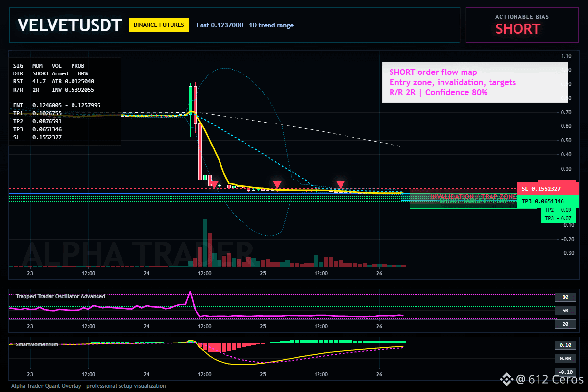Click the SmartMomentum panel title

click(x=37, y=344)
